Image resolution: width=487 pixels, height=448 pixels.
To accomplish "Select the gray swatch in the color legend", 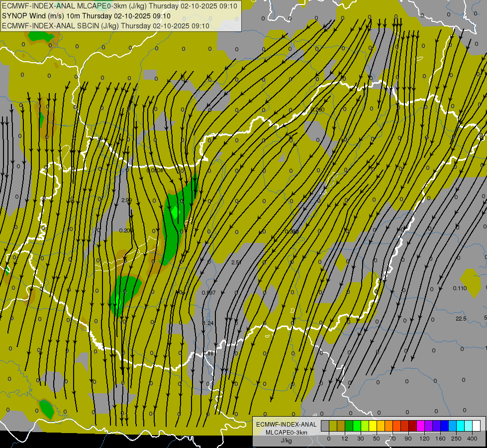I will [325, 426].
